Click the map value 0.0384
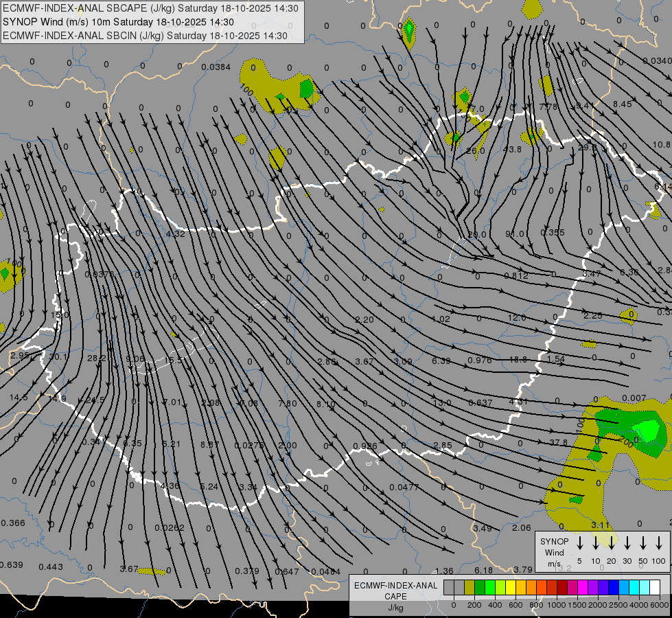Image resolution: width=672 pixels, height=618 pixels. 216,67
